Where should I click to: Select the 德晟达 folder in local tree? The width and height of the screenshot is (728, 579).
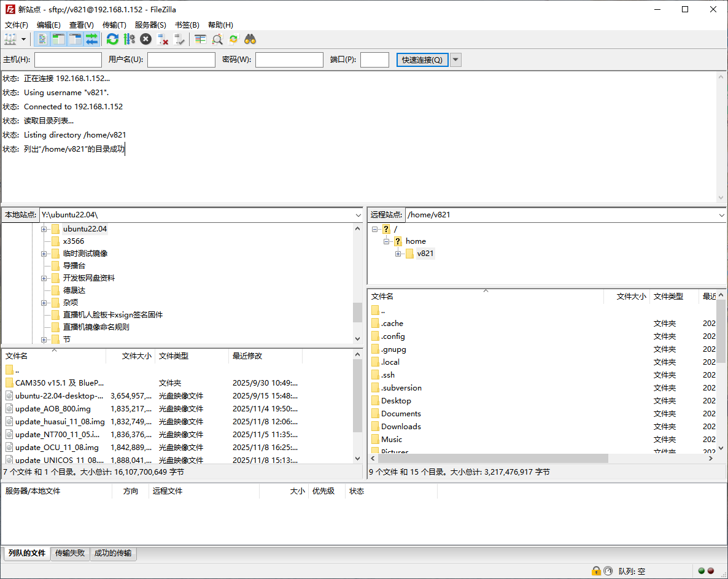click(74, 290)
